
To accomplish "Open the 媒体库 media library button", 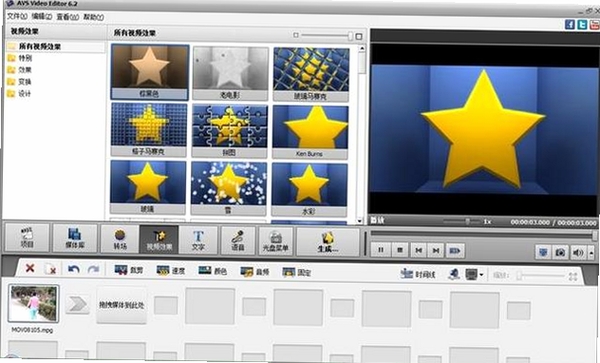I will pyautogui.click(x=75, y=239).
